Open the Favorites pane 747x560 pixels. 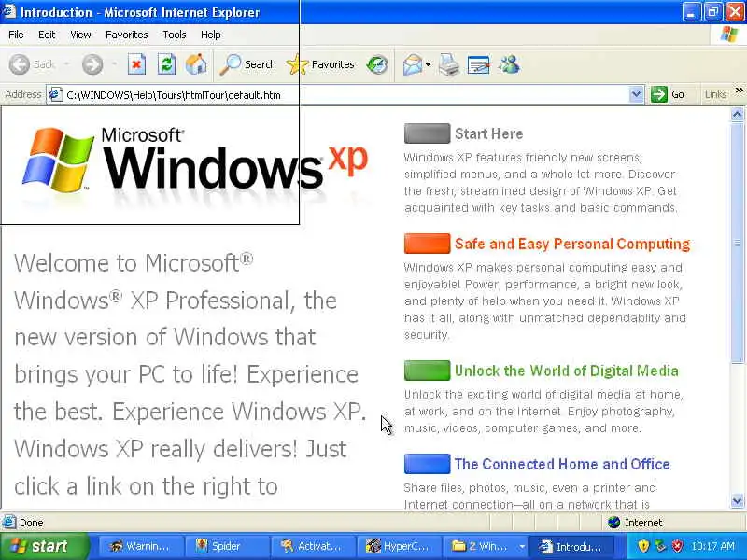click(x=320, y=64)
